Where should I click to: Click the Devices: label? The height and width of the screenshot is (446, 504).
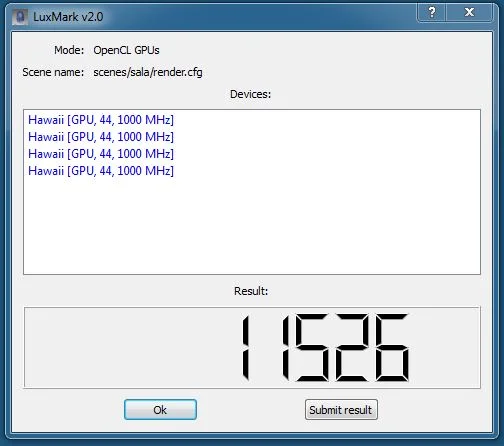tap(250, 94)
